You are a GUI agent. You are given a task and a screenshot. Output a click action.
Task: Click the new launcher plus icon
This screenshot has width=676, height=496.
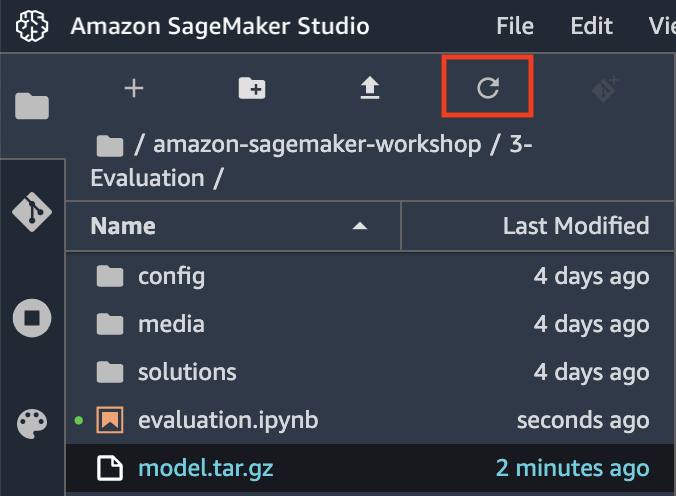134,88
